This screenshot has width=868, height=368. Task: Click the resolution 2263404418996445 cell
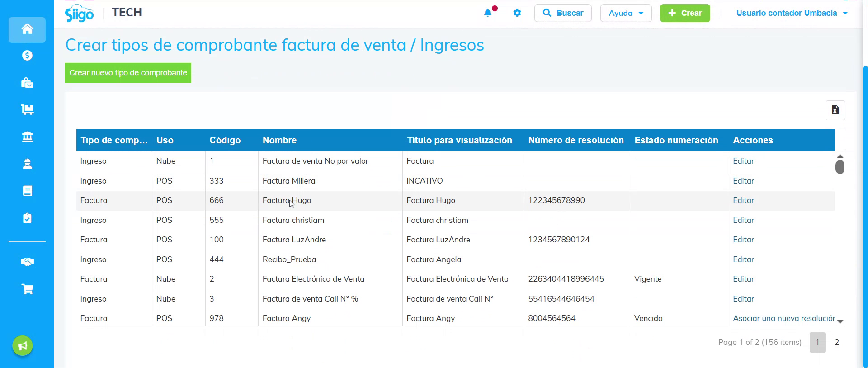576,279
